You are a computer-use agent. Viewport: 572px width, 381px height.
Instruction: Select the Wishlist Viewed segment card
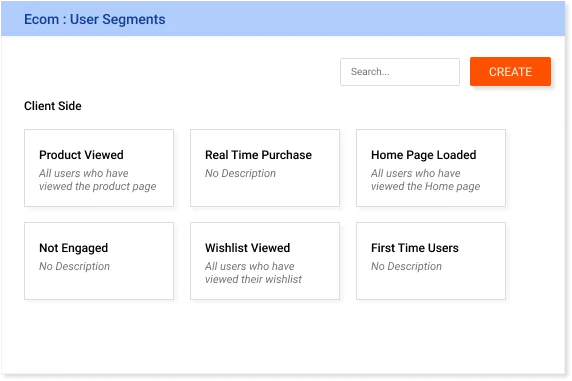[x=264, y=261]
